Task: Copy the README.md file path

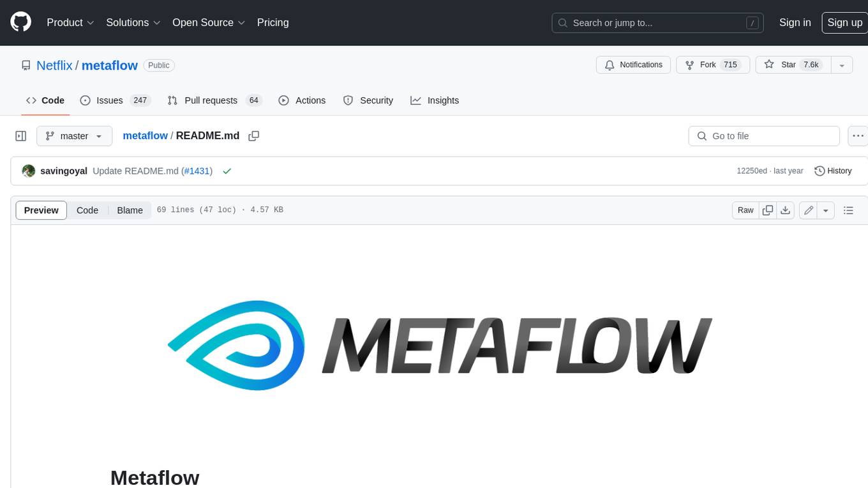Action: (x=253, y=136)
